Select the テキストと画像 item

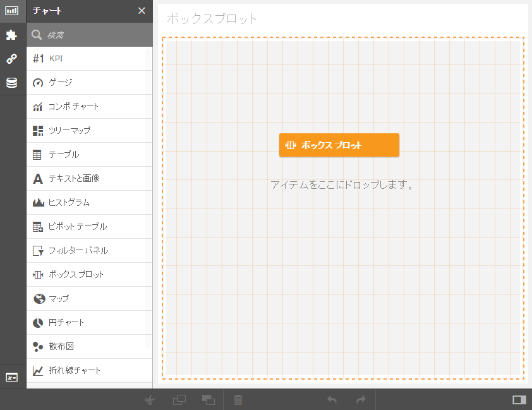point(90,179)
